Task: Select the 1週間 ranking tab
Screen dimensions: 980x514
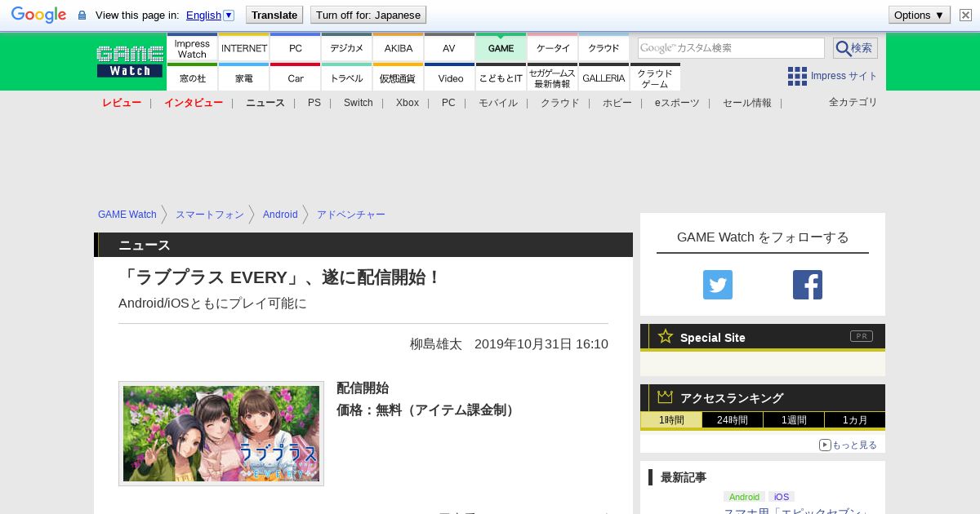Action: (x=794, y=420)
